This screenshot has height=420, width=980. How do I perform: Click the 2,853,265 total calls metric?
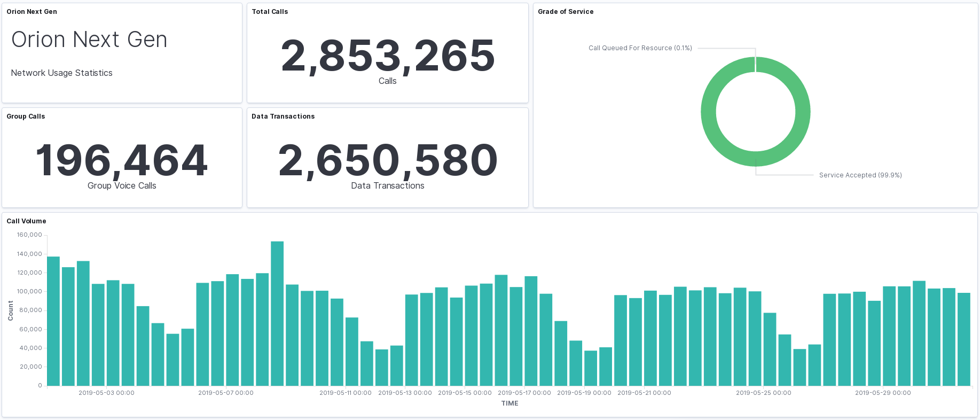pyautogui.click(x=388, y=56)
